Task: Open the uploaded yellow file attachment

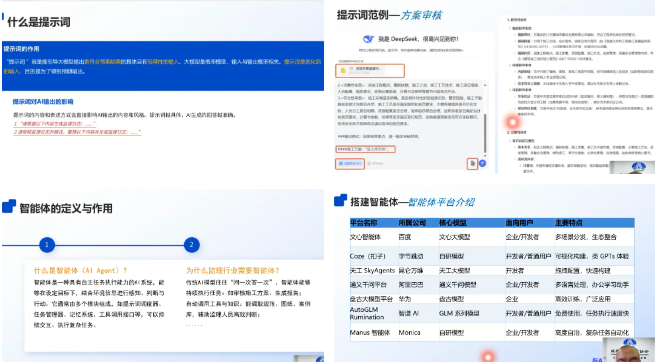Action: tap(370, 71)
